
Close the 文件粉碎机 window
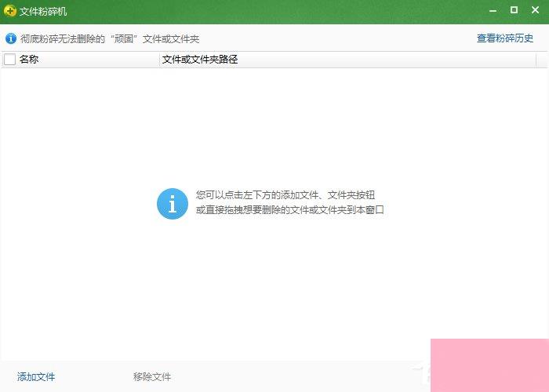click(x=535, y=10)
